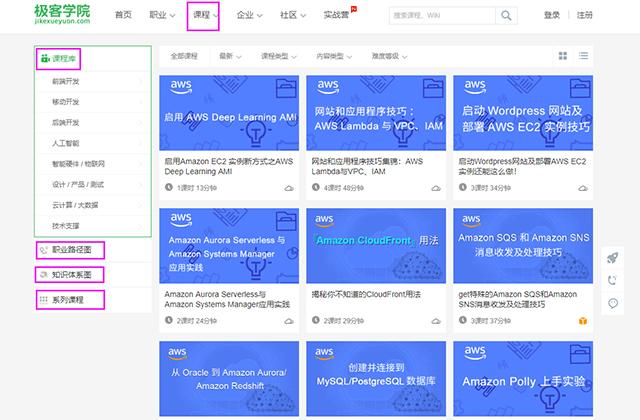The width and height of the screenshot is (640, 420).
Task: Focus the 搜索课程 search input field
Action: click(x=442, y=16)
